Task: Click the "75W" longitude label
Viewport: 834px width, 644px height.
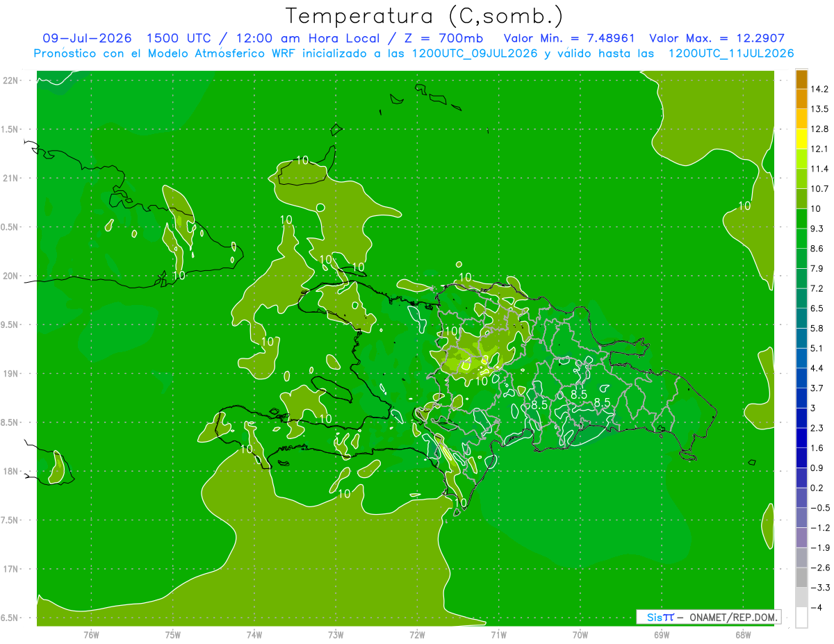Action: 173,635
